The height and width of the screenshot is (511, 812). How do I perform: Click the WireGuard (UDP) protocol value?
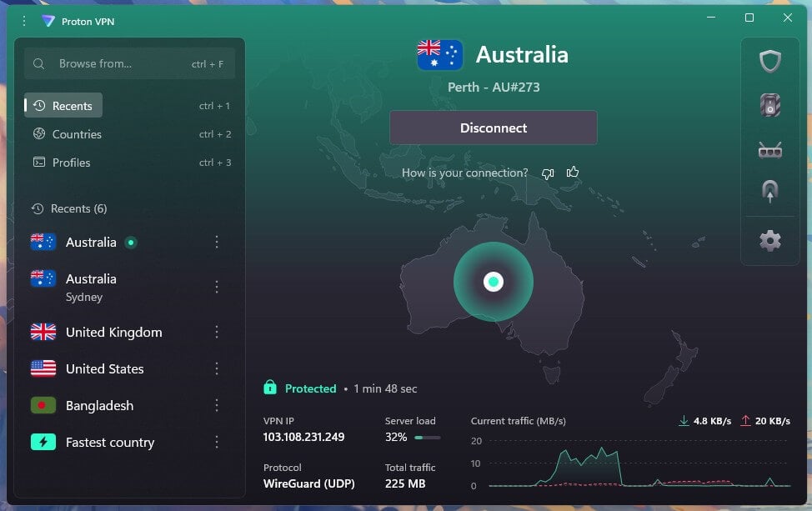pyautogui.click(x=309, y=483)
